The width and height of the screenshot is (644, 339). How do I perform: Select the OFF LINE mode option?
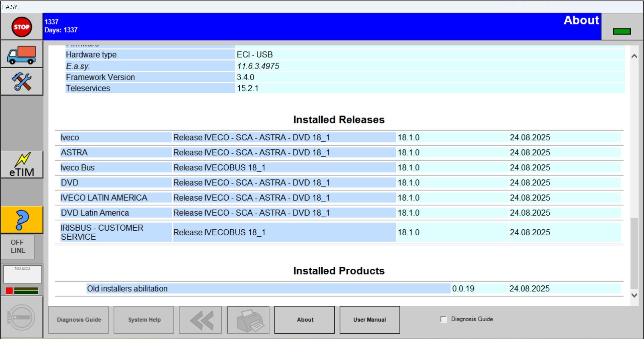coord(17,247)
